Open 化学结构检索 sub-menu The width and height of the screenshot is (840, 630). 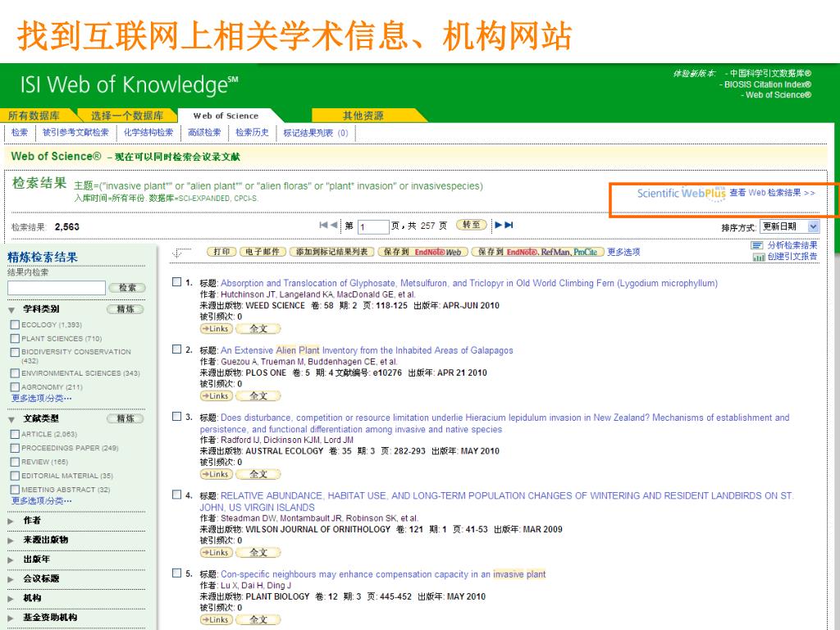pyautogui.click(x=148, y=132)
